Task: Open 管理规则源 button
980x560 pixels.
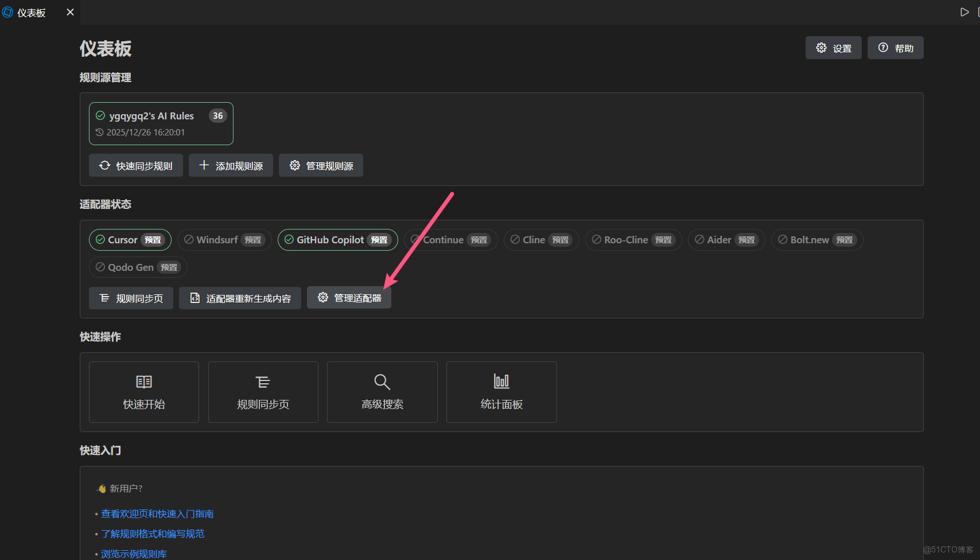Action: (321, 165)
